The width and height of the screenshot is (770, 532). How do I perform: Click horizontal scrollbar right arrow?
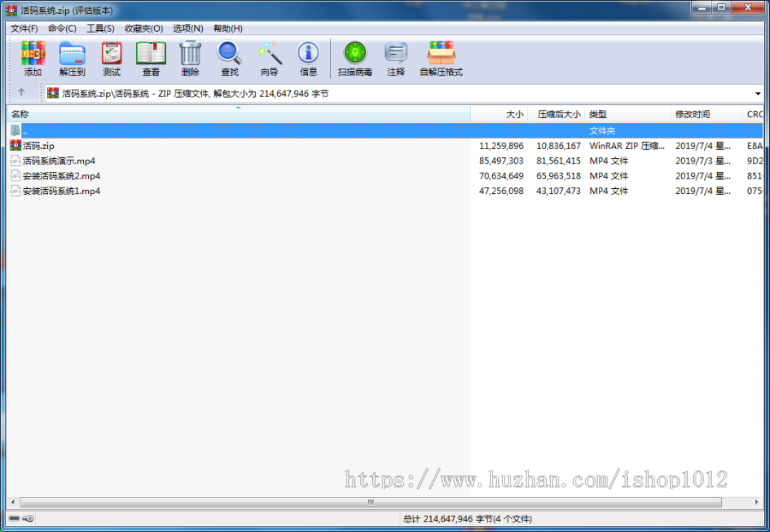point(757,502)
